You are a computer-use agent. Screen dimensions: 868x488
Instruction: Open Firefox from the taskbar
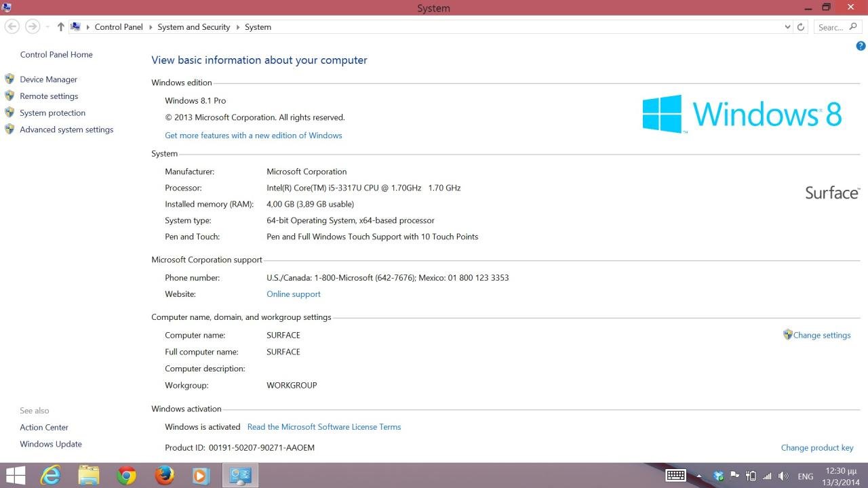(x=164, y=476)
